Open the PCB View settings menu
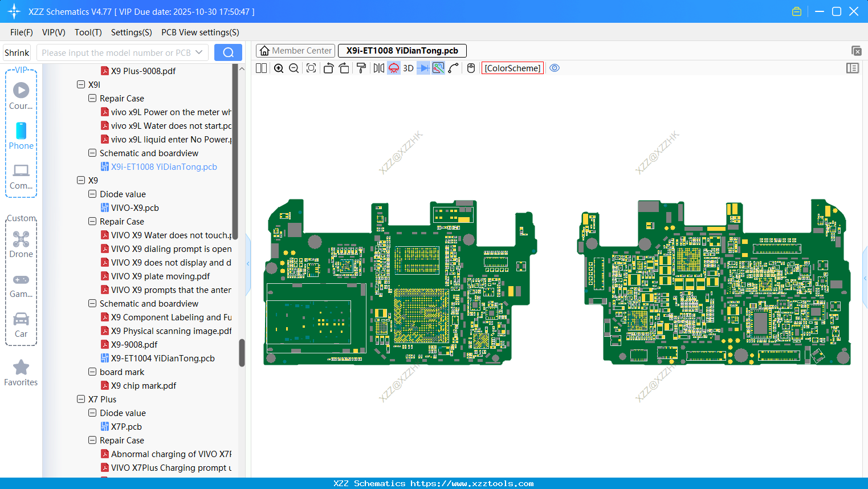 tap(200, 32)
